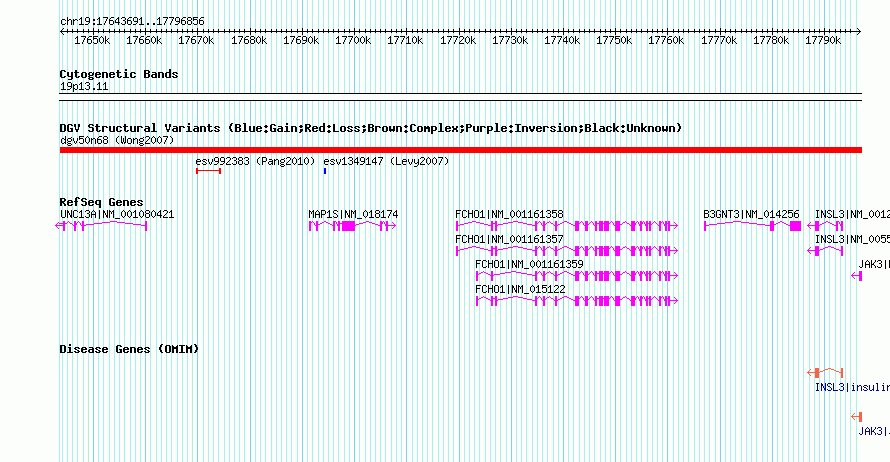The height and width of the screenshot is (462, 890).
Task: Click the orange INSL3 OMIM disease glyph
Action: click(825, 373)
